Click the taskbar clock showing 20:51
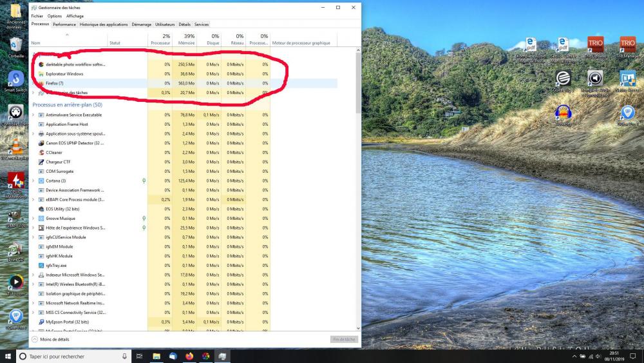 tap(614, 356)
